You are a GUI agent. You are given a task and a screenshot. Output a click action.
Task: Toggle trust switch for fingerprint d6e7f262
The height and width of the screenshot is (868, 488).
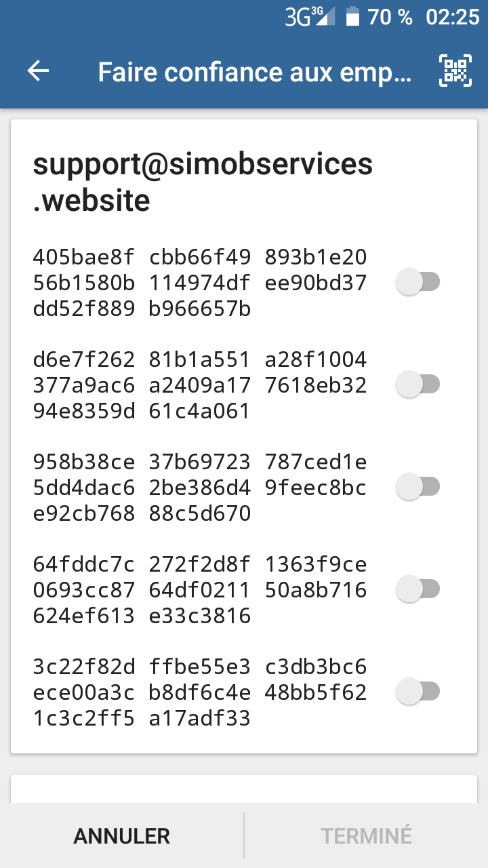coord(418,384)
